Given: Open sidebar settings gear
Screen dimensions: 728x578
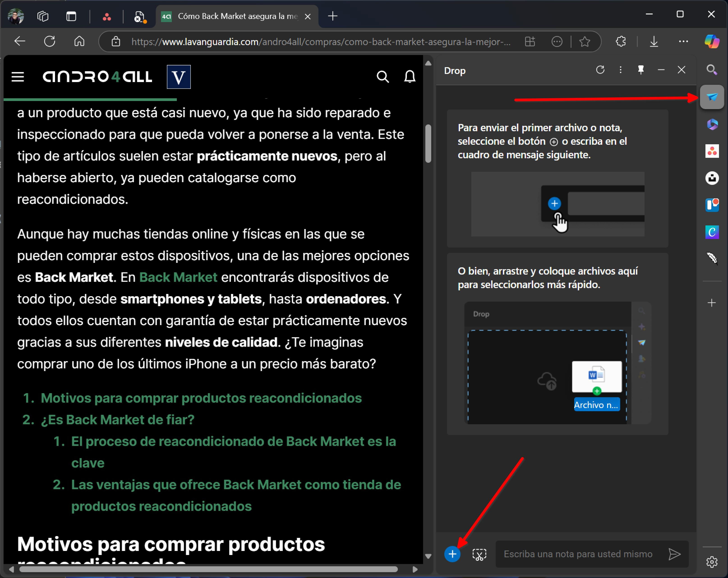Looking at the screenshot, I should tap(712, 562).
